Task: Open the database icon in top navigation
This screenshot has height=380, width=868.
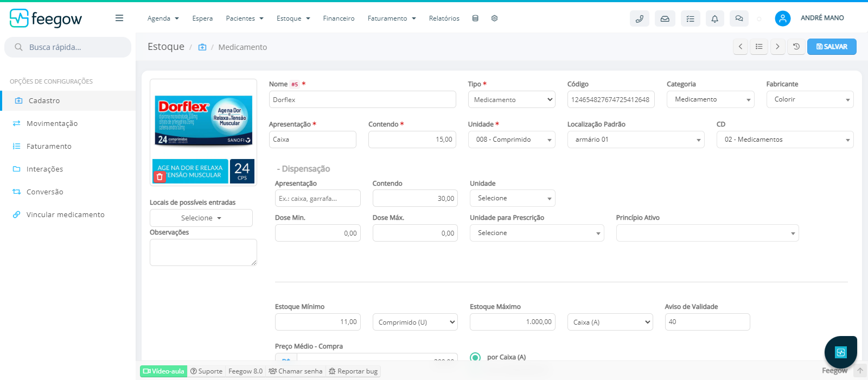Action: tap(475, 18)
